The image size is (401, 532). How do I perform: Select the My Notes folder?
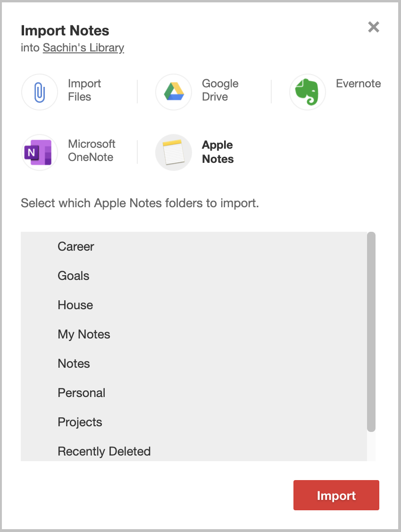84,334
